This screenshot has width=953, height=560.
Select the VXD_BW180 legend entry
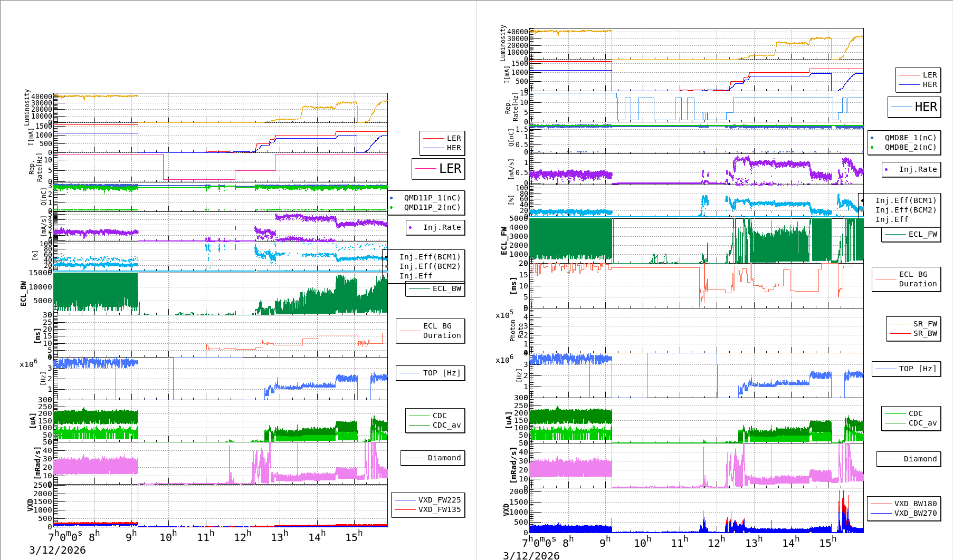915,504
